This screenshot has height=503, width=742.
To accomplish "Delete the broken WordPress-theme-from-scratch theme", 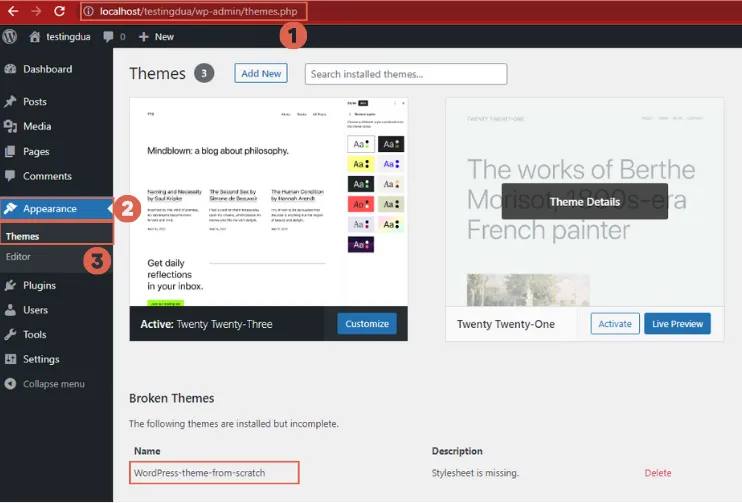I will [x=658, y=473].
